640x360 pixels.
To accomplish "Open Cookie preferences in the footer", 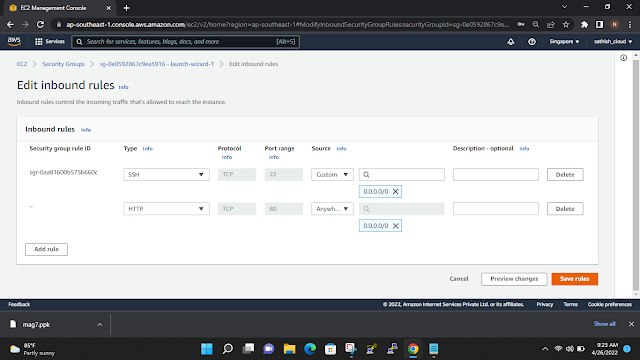I will tap(609, 304).
